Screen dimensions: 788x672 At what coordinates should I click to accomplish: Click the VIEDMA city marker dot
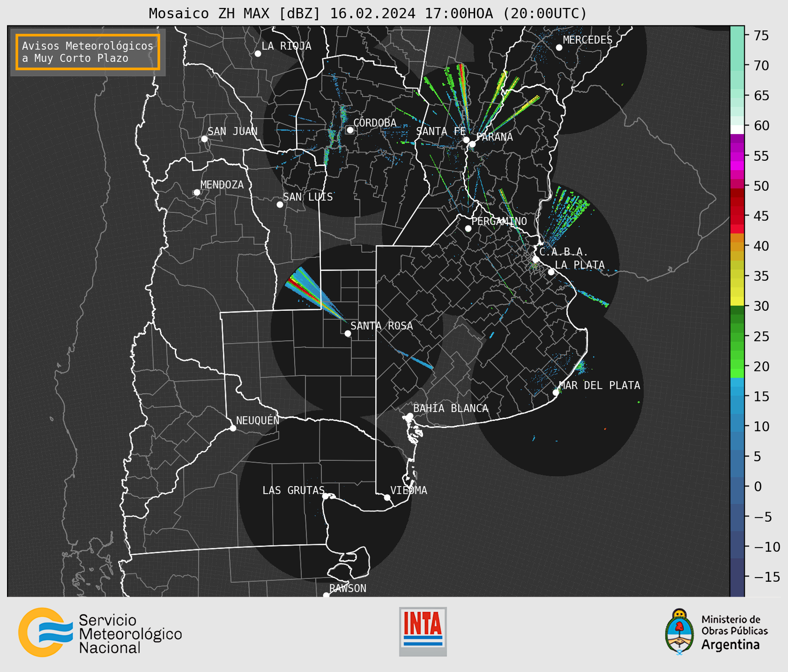click(387, 497)
